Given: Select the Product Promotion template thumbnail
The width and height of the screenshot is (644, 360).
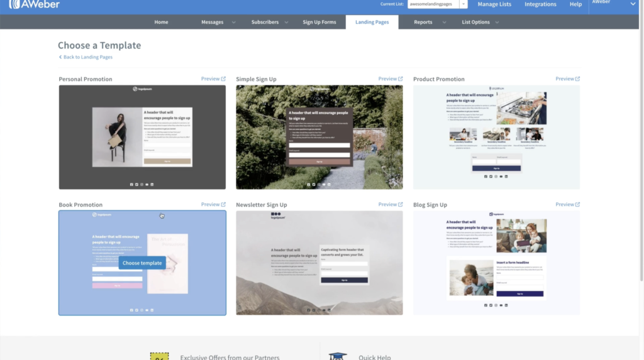Looking at the screenshot, I should [x=497, y=137].
